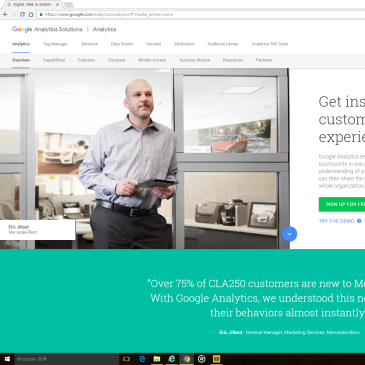Click the Chrome icon in the taskbar
Screen dimensions: 365x365
pos(187,359)
